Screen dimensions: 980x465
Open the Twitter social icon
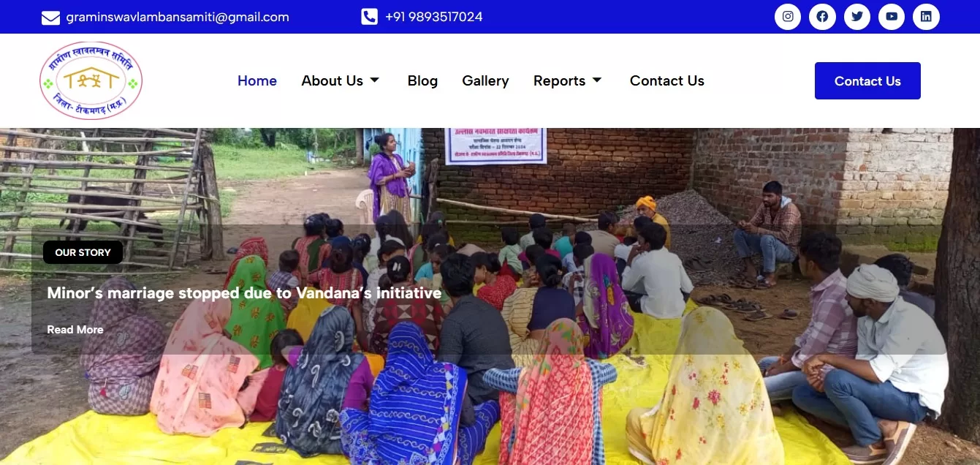click(857, 17)
